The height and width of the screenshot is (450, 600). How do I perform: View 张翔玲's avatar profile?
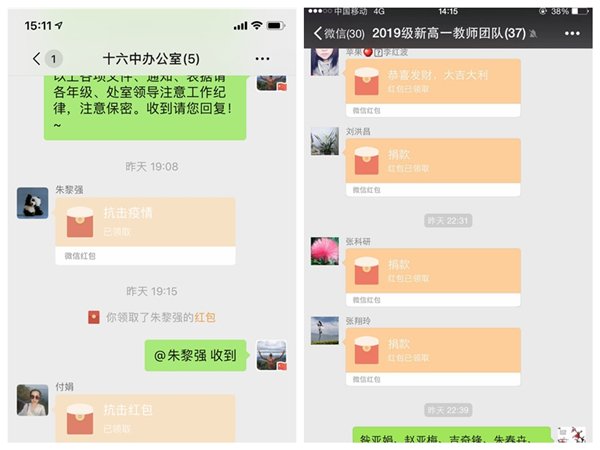[325, 331]
